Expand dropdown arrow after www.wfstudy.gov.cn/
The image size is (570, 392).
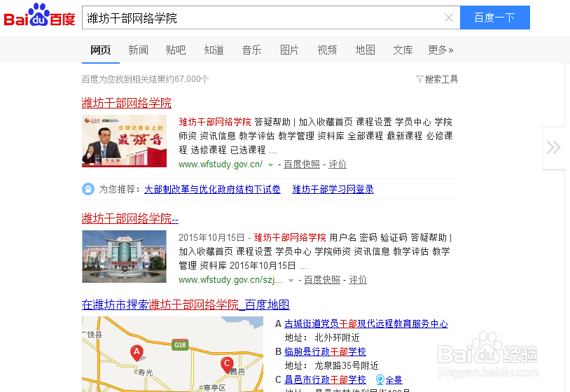(x=270, y=165)
